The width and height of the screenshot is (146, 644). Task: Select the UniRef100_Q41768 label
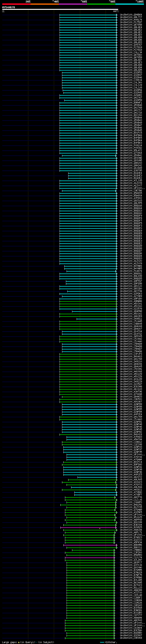coord(131,359)
